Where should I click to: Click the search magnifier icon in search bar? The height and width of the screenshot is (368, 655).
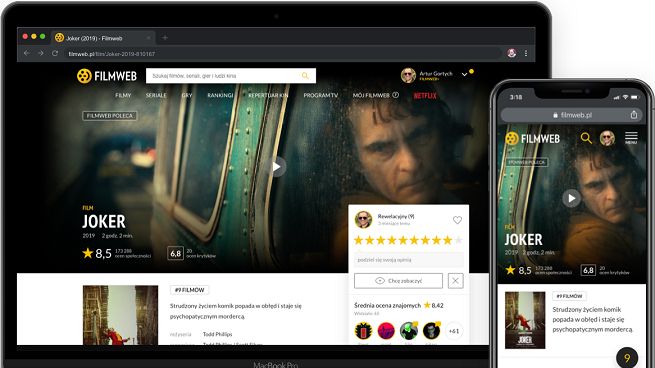[x=305, y=76]
